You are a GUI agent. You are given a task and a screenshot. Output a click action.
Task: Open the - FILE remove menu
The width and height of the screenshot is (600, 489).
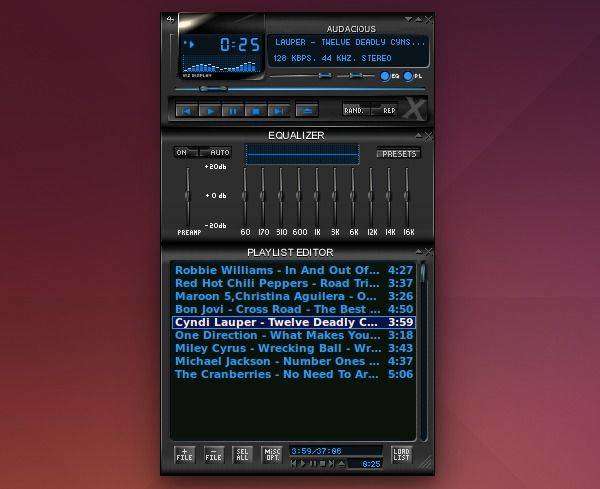coord(214,455)
